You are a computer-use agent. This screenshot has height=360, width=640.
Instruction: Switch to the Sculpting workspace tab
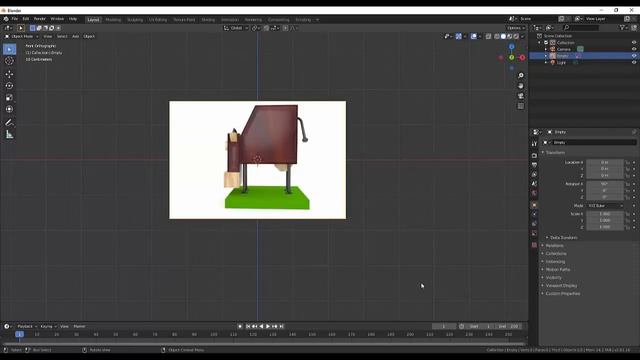pos(135,20)
